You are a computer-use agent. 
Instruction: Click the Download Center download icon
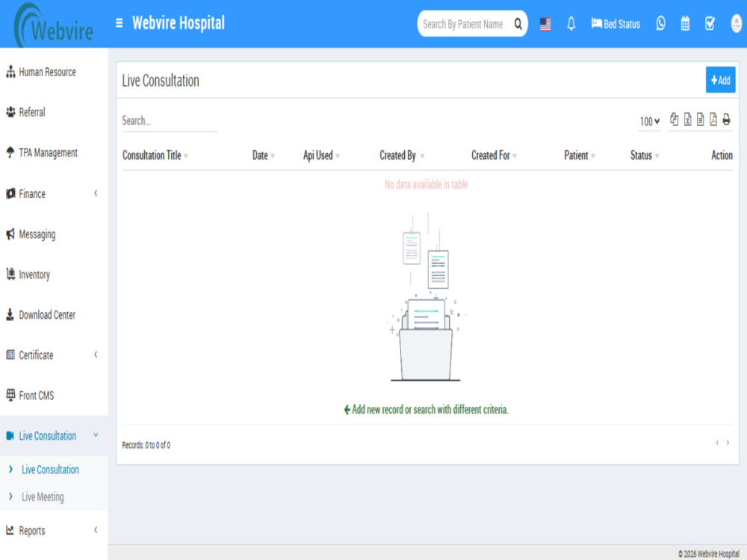click(10, 314)
